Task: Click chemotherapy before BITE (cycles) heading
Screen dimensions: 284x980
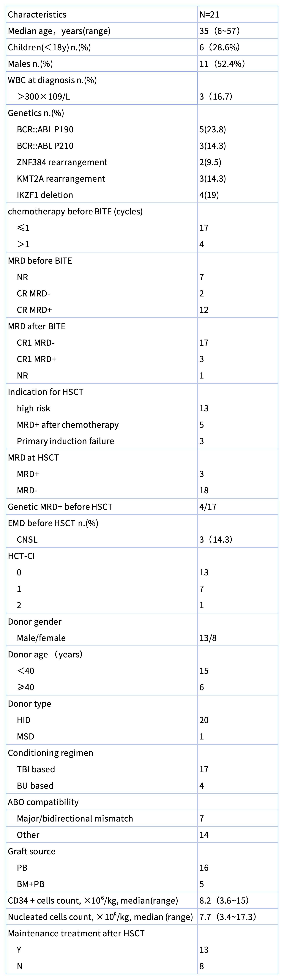Action: pos(75,211)
